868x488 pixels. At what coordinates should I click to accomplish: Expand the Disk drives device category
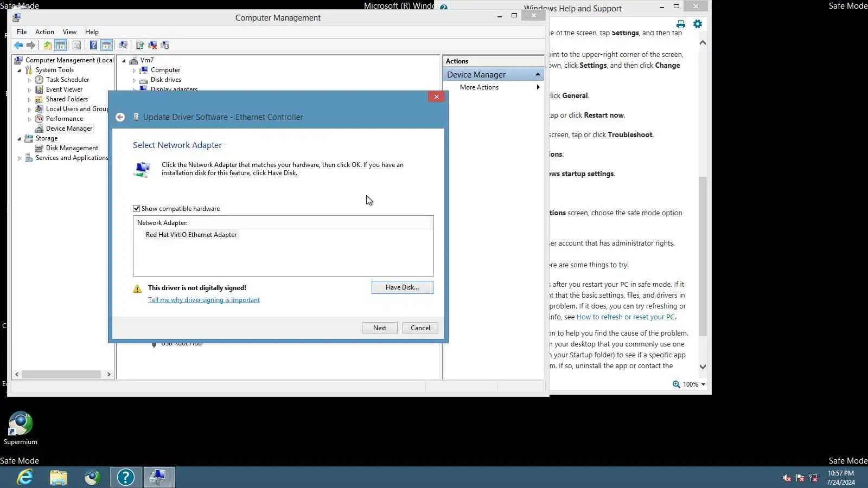pos(134,80)
